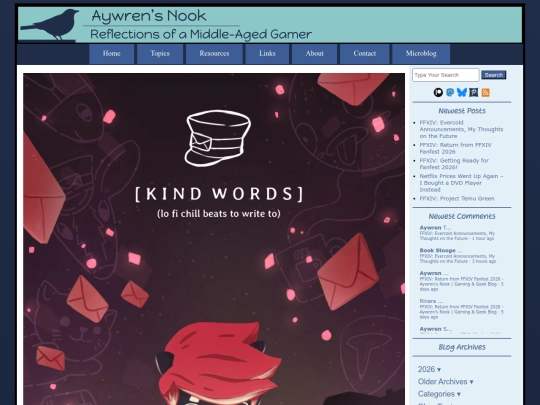Open post FFXIV: Getting Ready for Fanfest 2026!

pos(454,164)
